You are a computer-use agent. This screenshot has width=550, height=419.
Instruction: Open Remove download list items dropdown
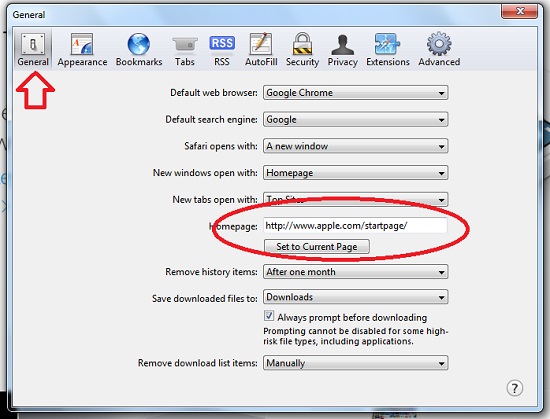click(x=356, y=363)
